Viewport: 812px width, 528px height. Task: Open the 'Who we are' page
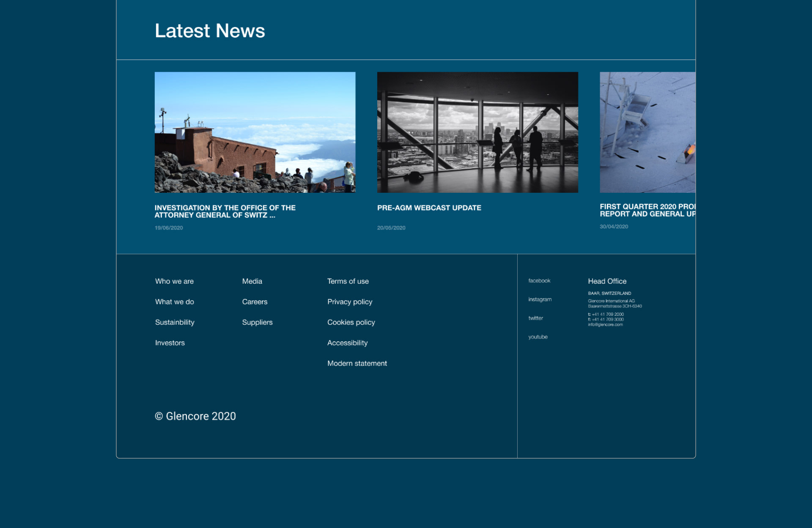(174, 281)
